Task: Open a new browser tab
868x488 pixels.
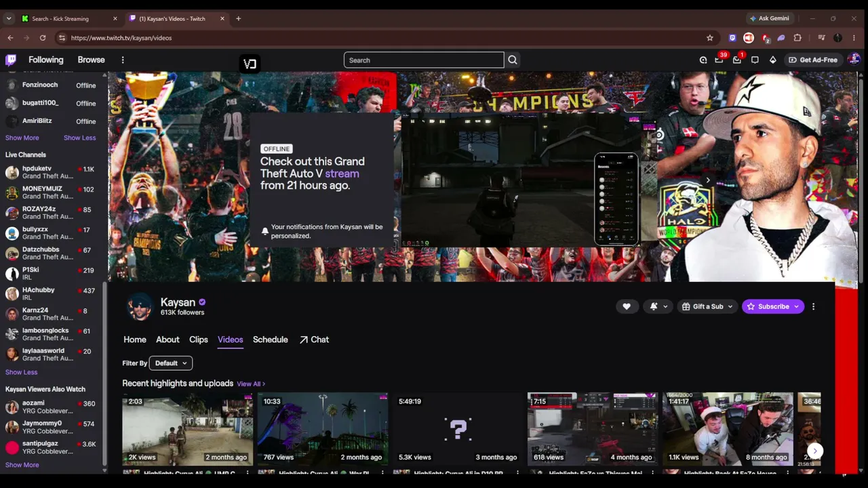Action: point(238,18)
